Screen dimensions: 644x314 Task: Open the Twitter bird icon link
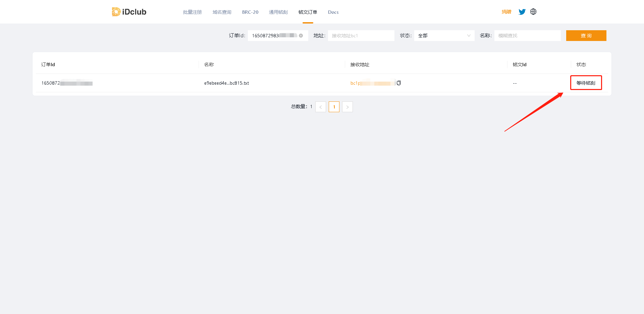(x=522, y=12)
